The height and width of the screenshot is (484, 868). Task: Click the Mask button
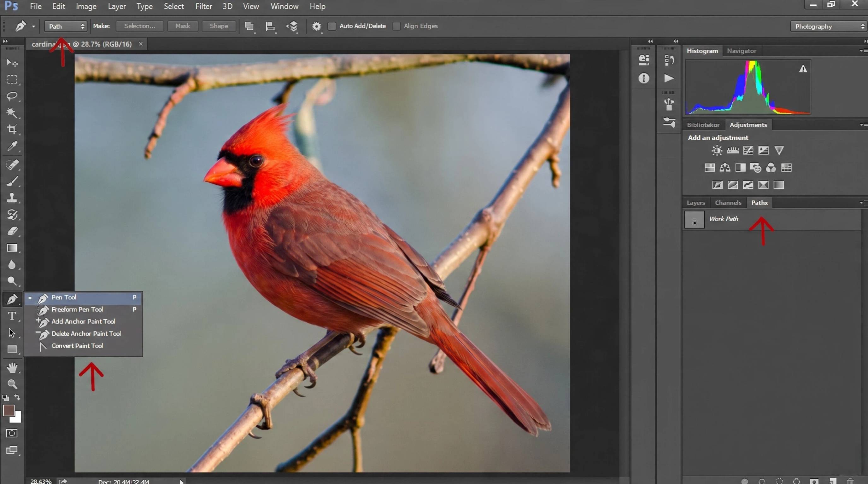pyautogui.click(x=182, y=26)
